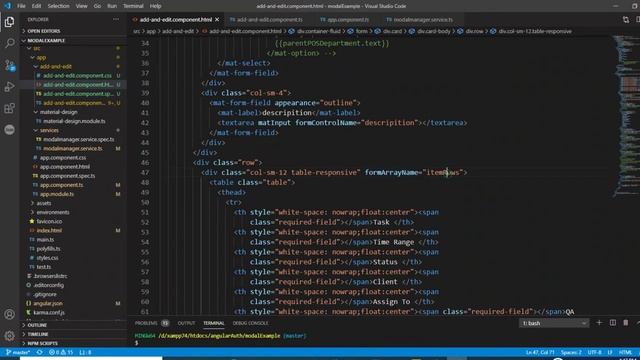Click the Spaces: 2 indentation setting
640x360 pixels.
(x=571, y=352)
